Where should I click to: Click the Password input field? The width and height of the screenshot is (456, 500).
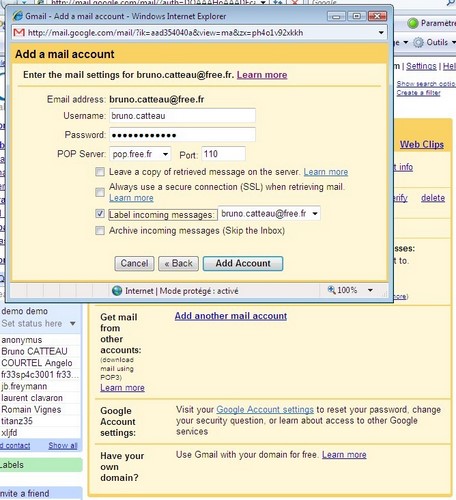[x=182, y=135]
